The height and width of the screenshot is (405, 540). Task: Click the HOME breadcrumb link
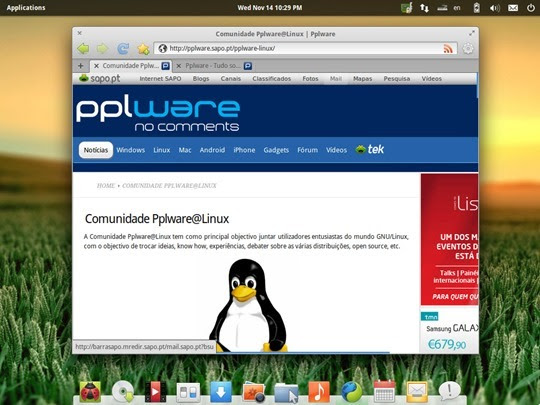[106, 186]
